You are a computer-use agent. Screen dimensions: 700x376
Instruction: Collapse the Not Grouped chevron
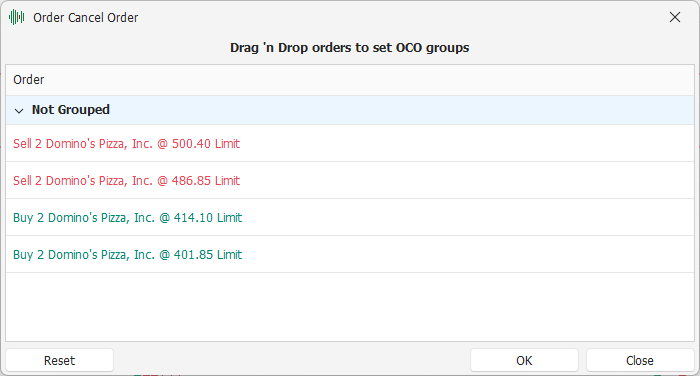19,110
